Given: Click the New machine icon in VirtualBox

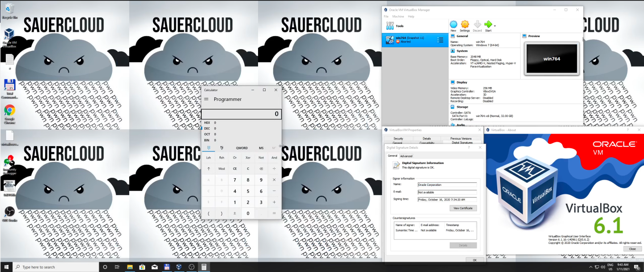Looking at the screenshot, I should pos(453,25).
